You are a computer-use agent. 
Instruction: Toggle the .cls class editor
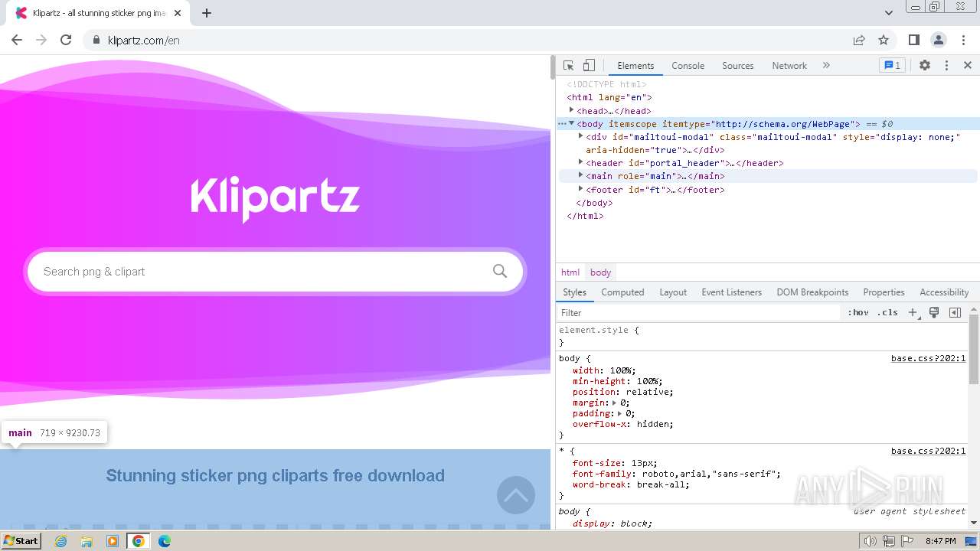[x=887, y=312]
